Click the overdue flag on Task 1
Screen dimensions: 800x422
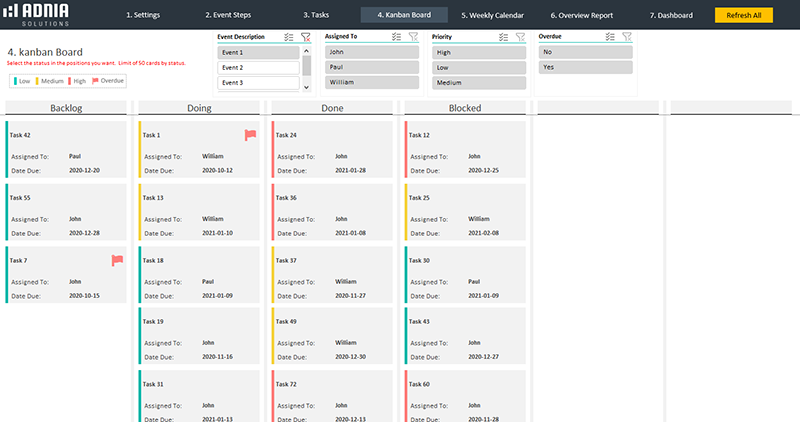point(250,135)
